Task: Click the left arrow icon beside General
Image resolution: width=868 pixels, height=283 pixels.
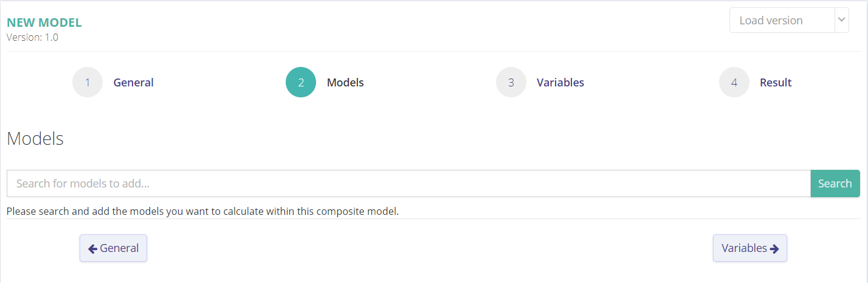Action: [x=93, y=248]
